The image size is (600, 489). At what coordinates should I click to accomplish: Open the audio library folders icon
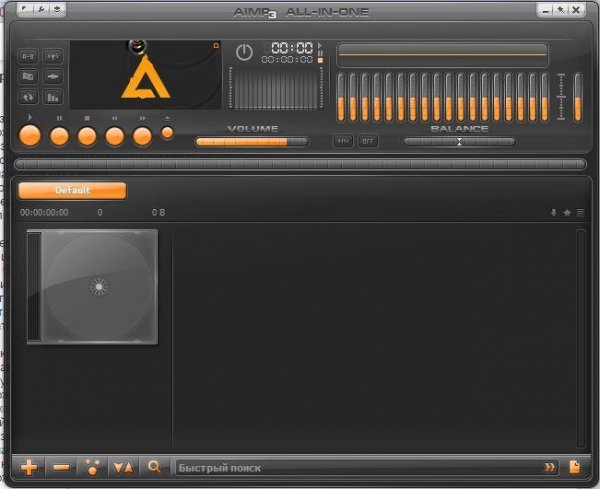coord(28,77)
